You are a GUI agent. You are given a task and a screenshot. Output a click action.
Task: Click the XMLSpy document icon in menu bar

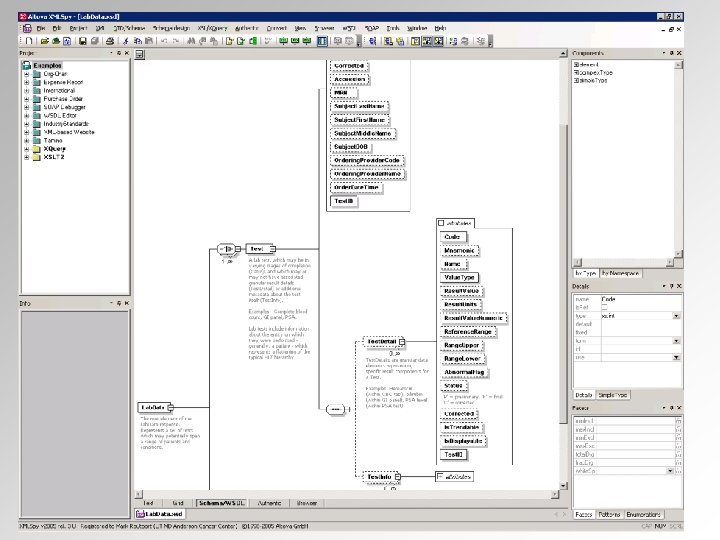27,28
